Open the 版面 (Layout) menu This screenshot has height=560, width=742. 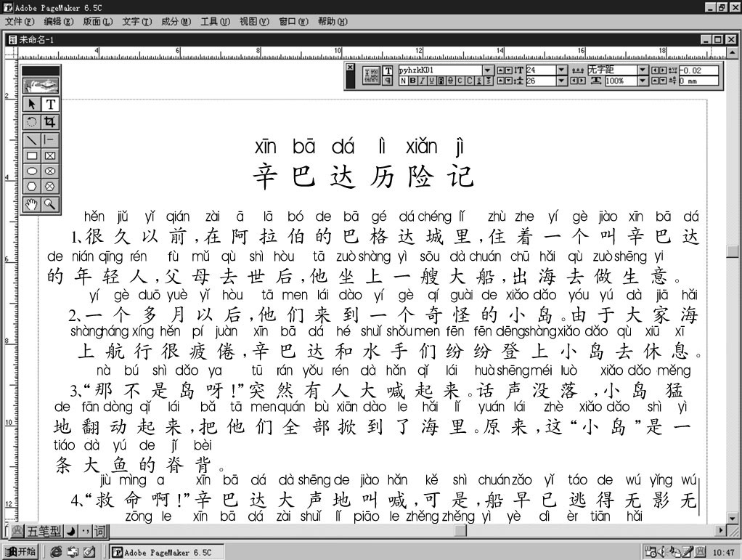point(98,21)
